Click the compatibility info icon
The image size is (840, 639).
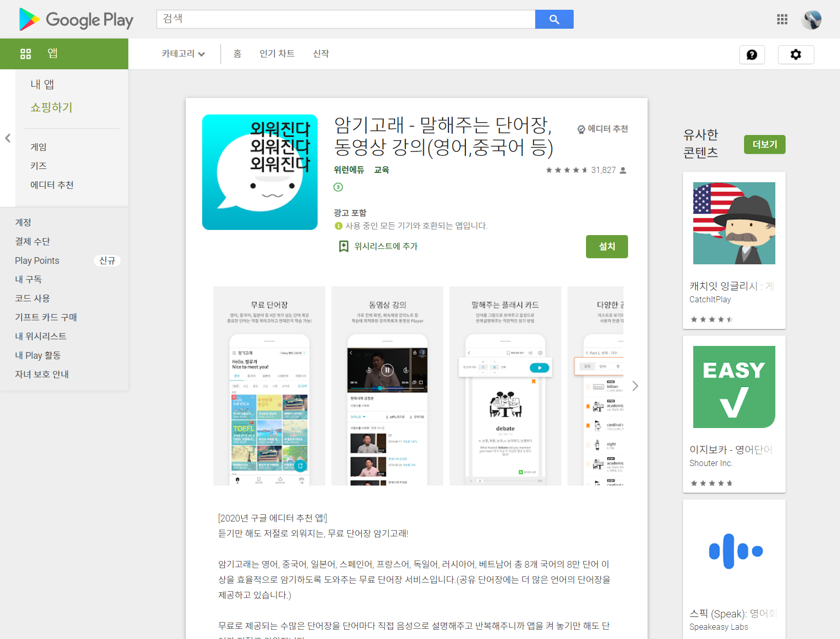[x=338, y=226]
